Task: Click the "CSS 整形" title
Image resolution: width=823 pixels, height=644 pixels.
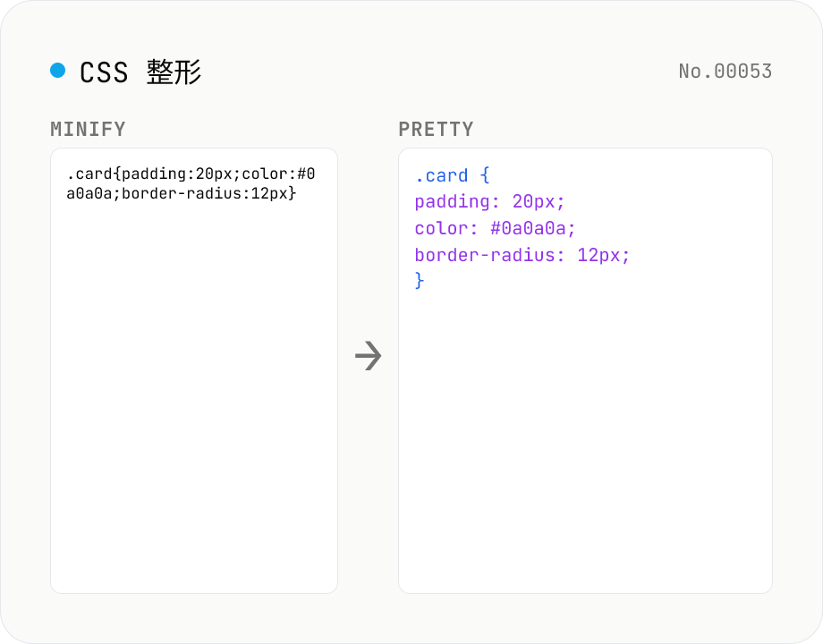Action: click(x=140, y=72)
